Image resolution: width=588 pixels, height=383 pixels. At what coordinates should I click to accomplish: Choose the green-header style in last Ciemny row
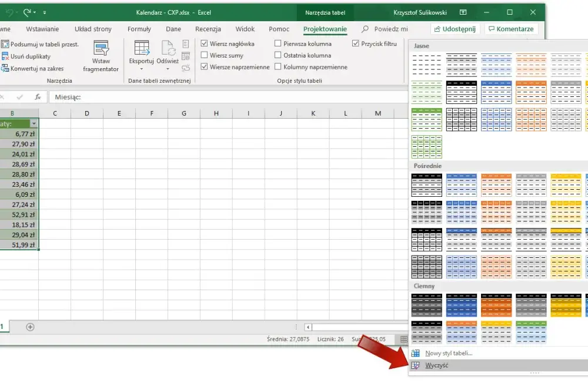[x=531, y=332]
